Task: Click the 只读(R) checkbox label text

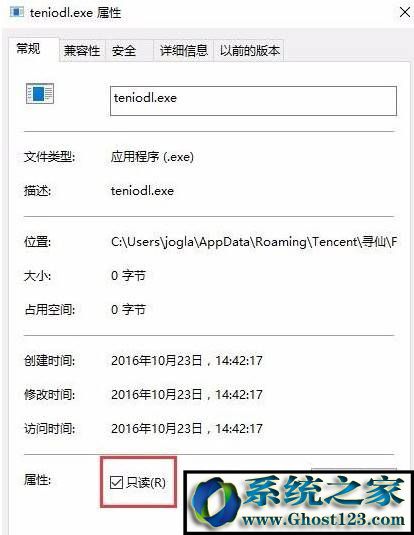Action: [146, 482]
